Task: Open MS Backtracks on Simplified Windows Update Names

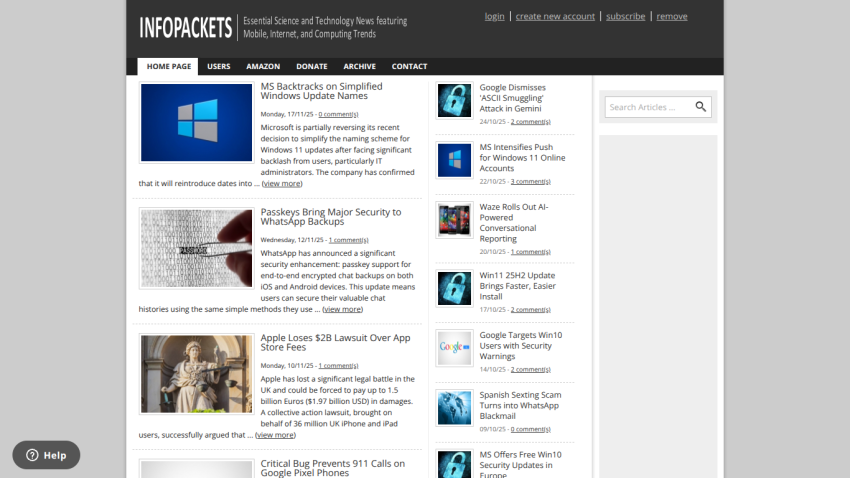Action: tap(321, 91)
